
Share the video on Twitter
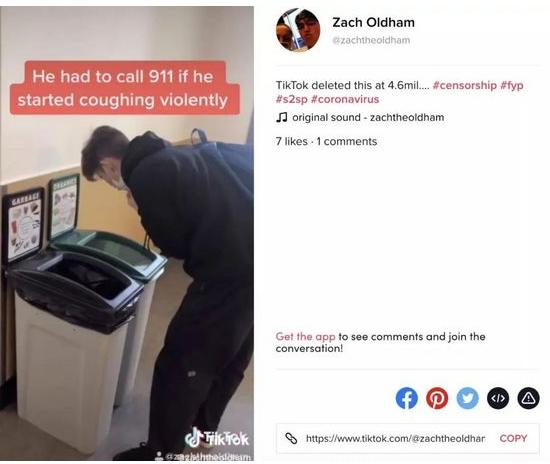(x=468, y=398)
